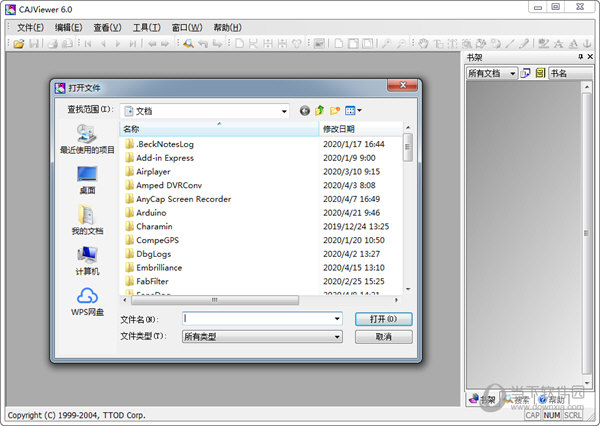The image size is (600, 426).
Task: Click the 打开(O) button
Action: (383, 319)
